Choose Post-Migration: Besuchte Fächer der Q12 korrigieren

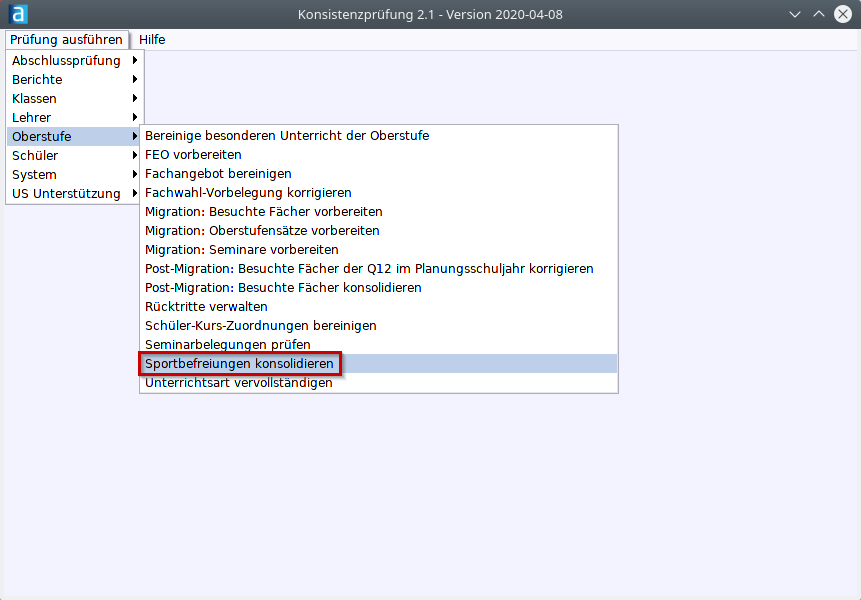[x=379, y=269]
